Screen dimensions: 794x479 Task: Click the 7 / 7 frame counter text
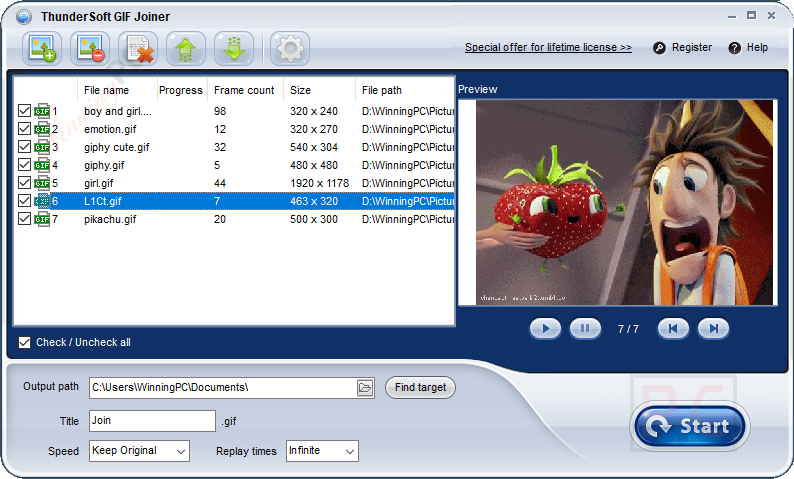(628, 329)
